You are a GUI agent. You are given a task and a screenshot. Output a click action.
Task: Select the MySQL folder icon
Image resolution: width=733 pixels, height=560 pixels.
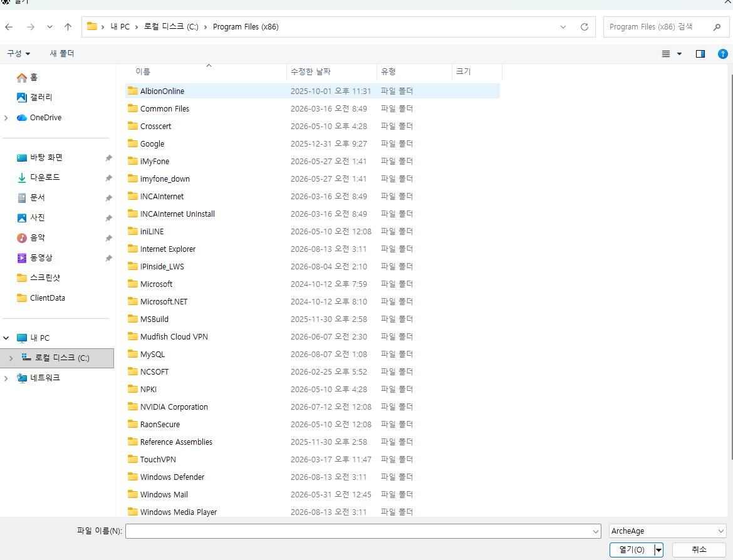coord(133,354)
